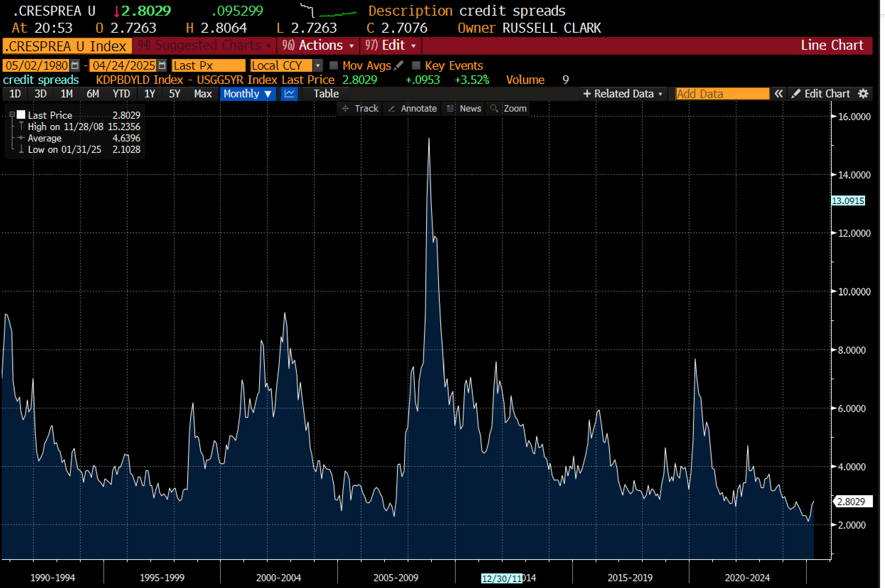Click the .CRESPREA U Index security field

67,46
